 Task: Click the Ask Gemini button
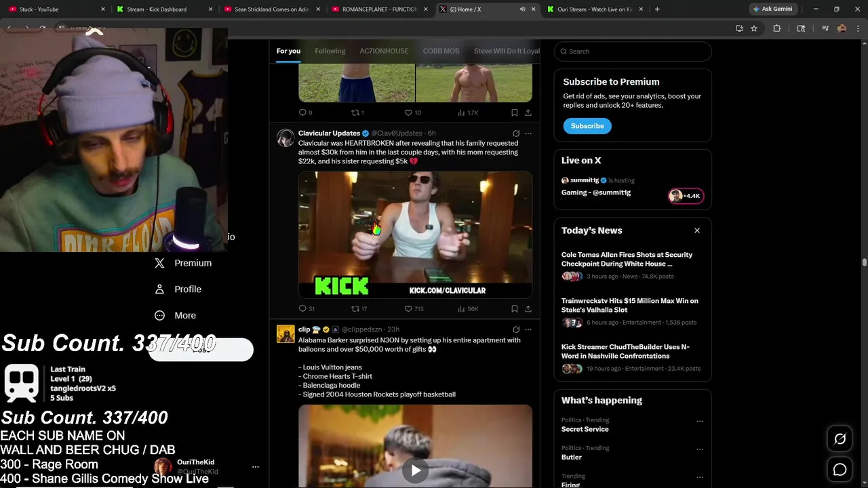[773, 9]
